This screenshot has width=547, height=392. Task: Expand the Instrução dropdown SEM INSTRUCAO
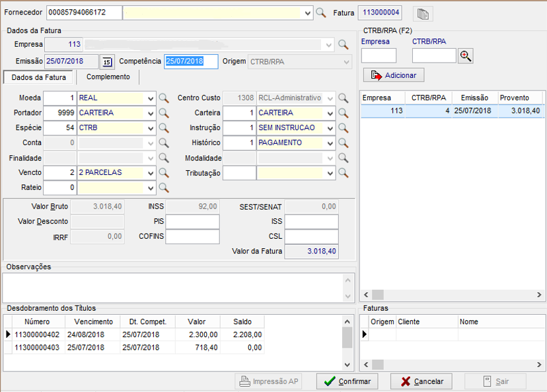pyautogui.click(x=330, y=128)
